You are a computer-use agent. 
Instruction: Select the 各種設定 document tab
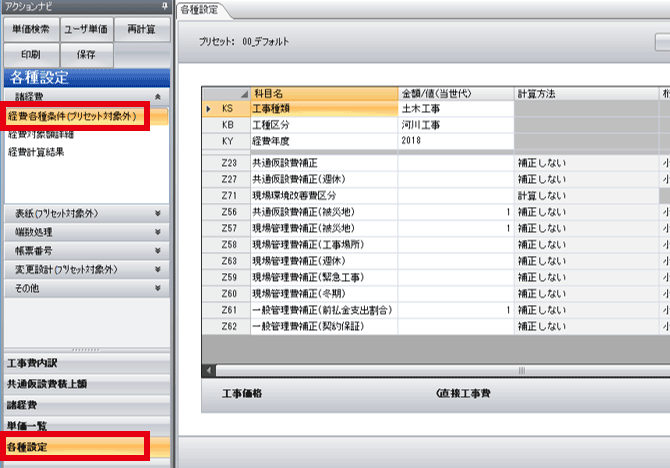(203, 9)
